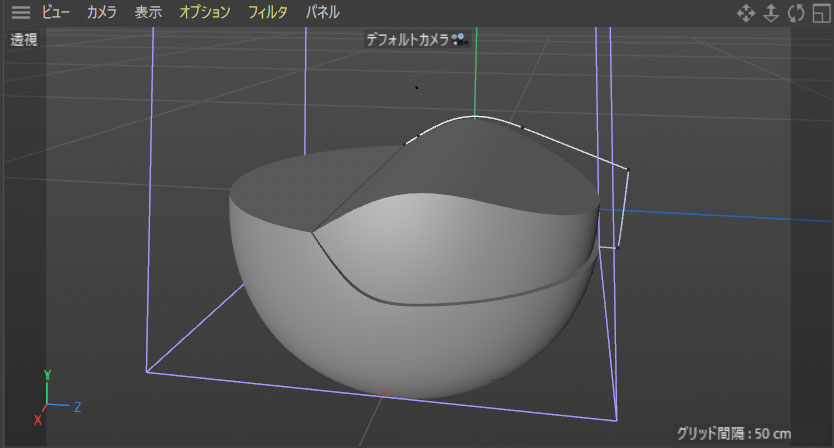
Task: Click the グリッド間隔 50 cm readout
Action: [733, 433]
